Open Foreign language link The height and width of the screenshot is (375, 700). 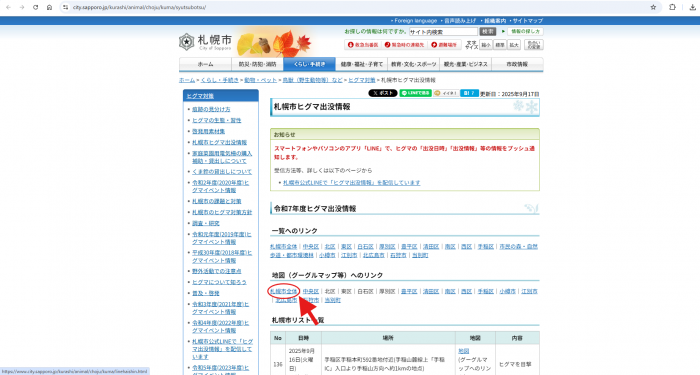click(415, 21)
